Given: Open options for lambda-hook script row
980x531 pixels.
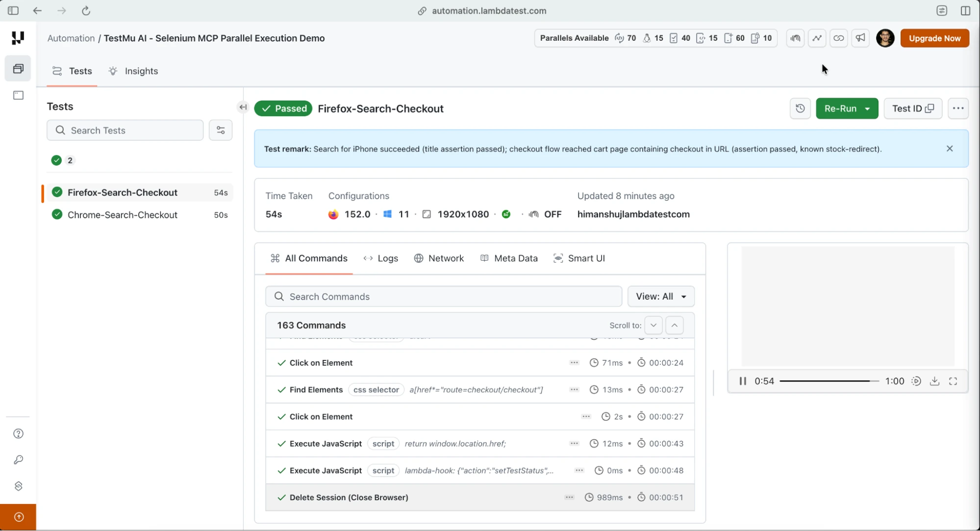Looking at the screenshot, I should point(579,471).
